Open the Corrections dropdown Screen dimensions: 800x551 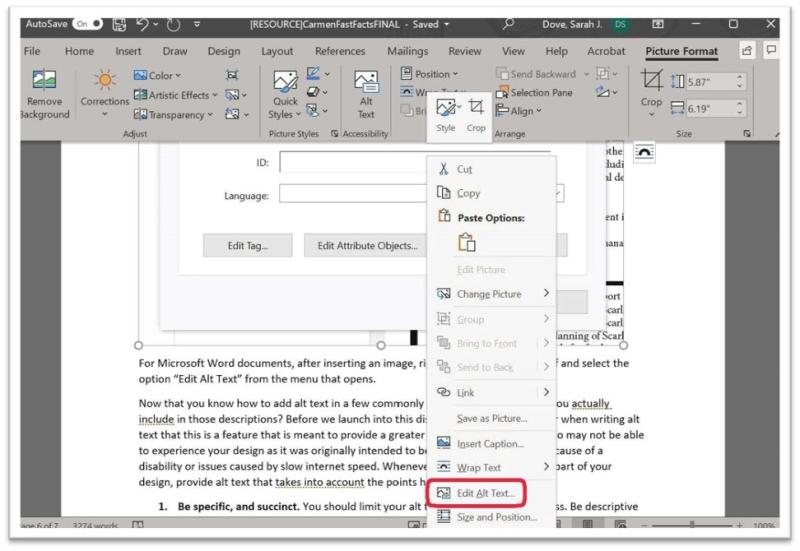coord(105,94)
